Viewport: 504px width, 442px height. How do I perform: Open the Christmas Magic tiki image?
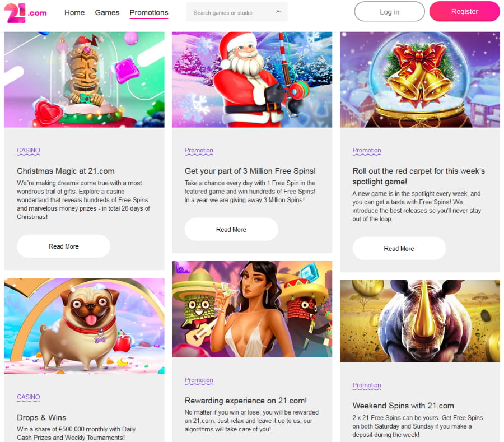84,80
